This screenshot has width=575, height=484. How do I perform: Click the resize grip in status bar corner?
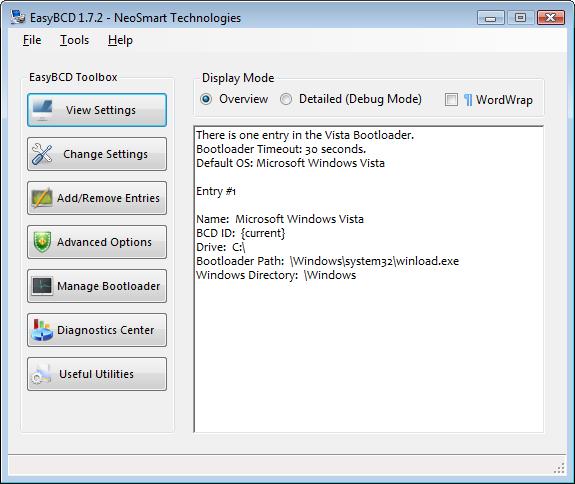pyautogui.click(x=559, y=468)
